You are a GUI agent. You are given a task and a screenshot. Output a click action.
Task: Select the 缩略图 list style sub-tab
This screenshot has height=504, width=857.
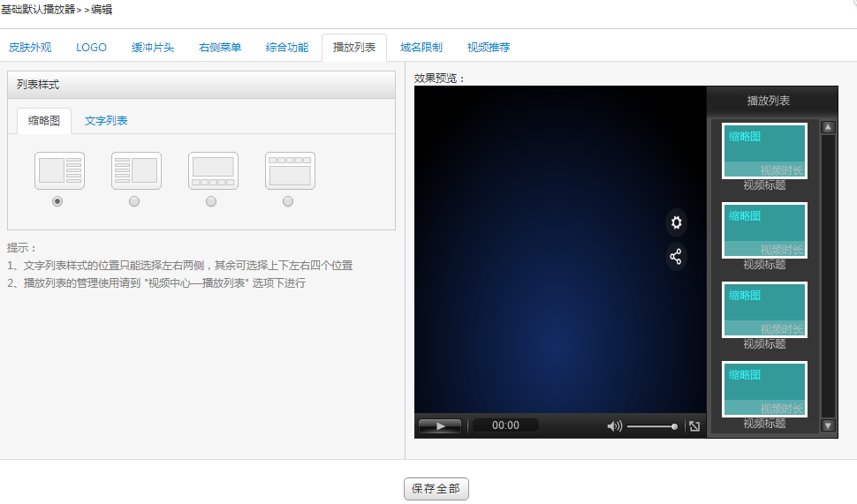pyautogui.click(x=44, y=121)
